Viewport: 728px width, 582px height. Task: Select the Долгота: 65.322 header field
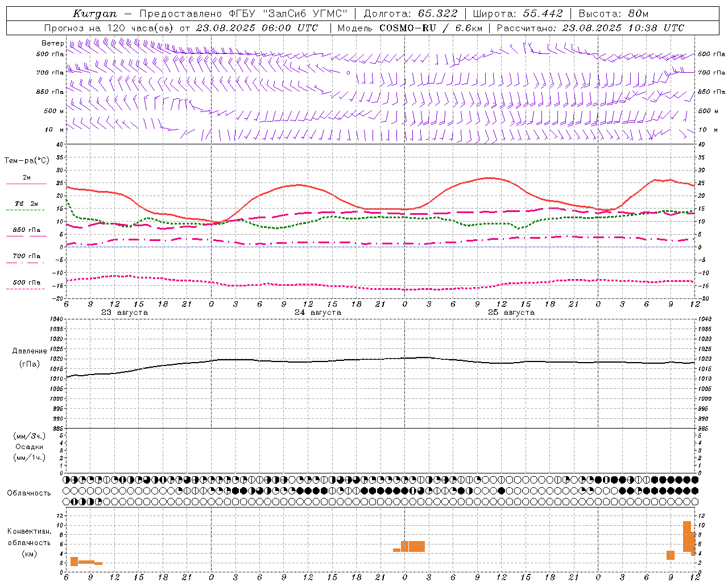pyautogui.click(x=411, y=14)
